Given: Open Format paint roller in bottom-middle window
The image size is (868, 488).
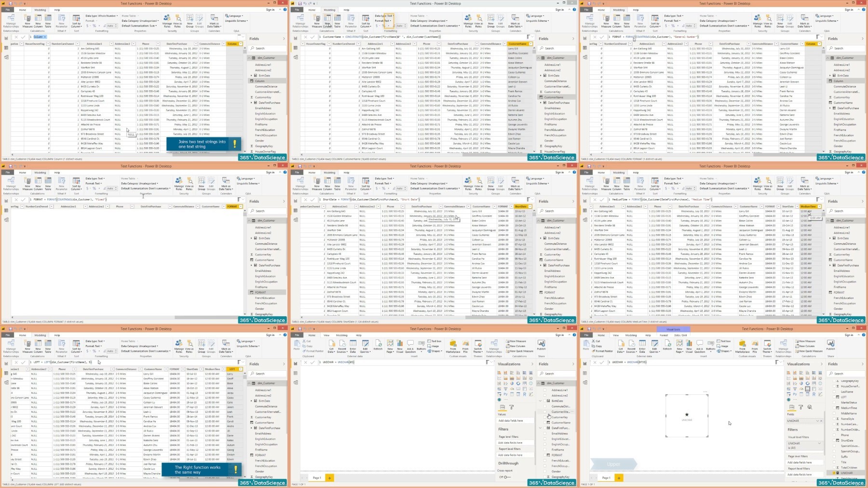Looking at the screenshot, I should pyautogui.click(x=511, y=407).
